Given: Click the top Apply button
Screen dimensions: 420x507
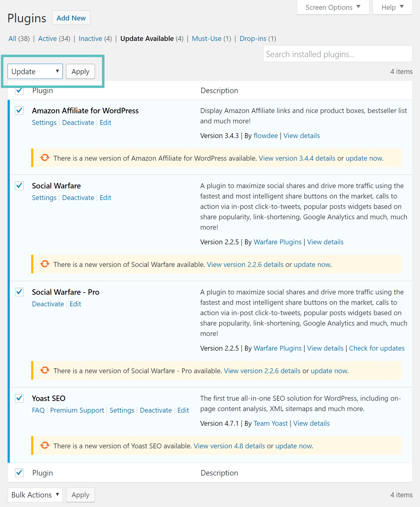Looking at the screenshot, I should point(81,71).
